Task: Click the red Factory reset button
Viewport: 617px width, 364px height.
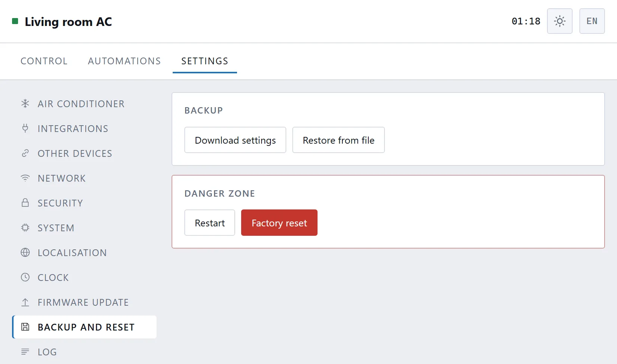Action: click(279, 223)
